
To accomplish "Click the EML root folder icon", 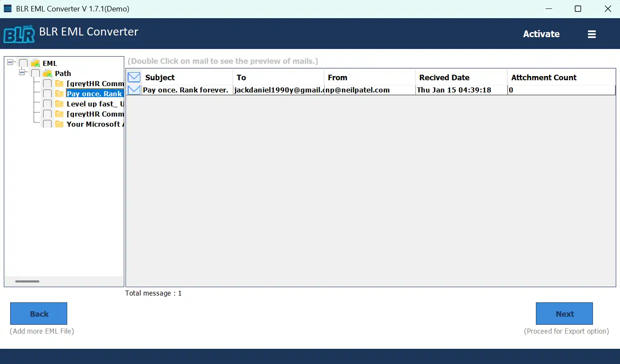I will (36, 63).
